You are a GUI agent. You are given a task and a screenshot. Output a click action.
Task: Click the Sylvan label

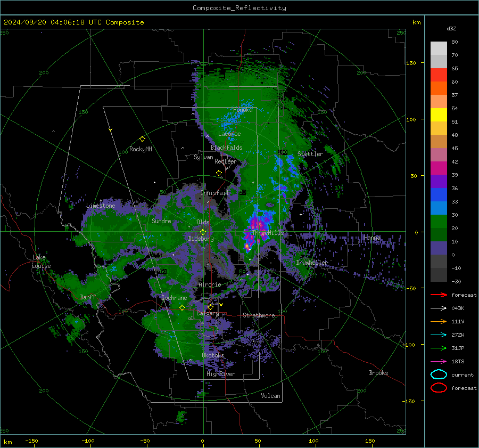[203, 157]
